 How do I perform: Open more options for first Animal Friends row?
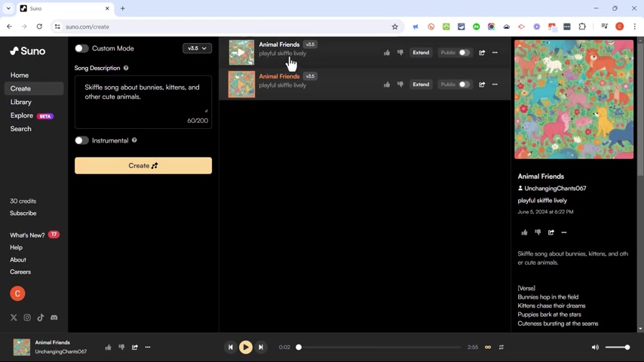[495, 53]
